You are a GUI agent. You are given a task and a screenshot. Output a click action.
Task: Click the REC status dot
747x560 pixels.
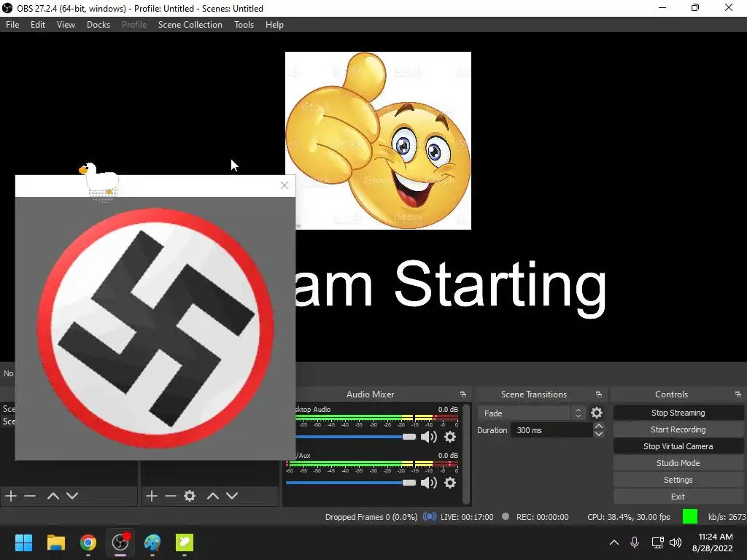pos(506,517)
